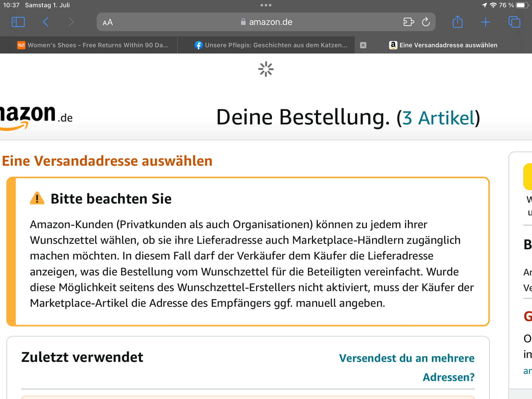Tap the 10:37 clock
Screen dimensions: 532x399
tap(11, 5)
